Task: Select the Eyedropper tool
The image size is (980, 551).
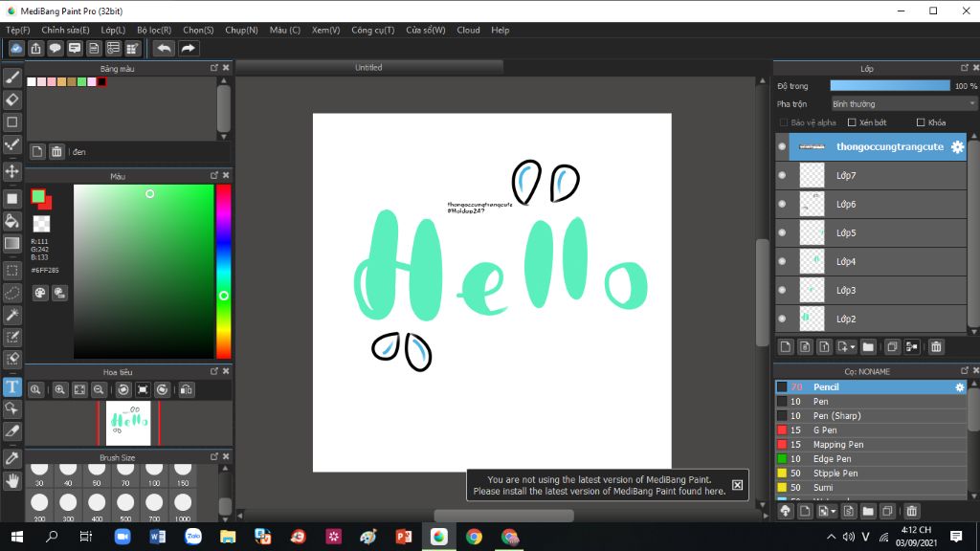Action: tap(11, 458)
